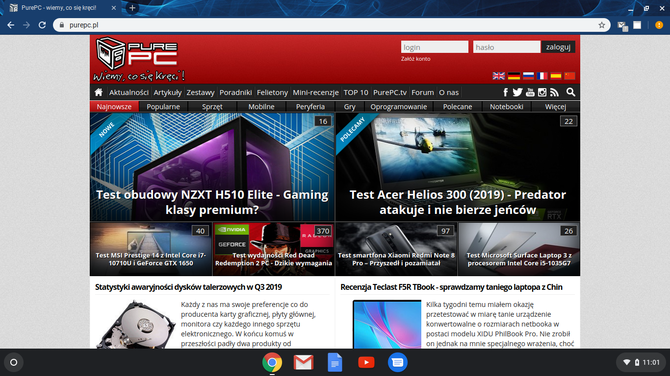670x376 pixels.
Task: Click the PurePC home icon in navbar
Action: (99, 92)
